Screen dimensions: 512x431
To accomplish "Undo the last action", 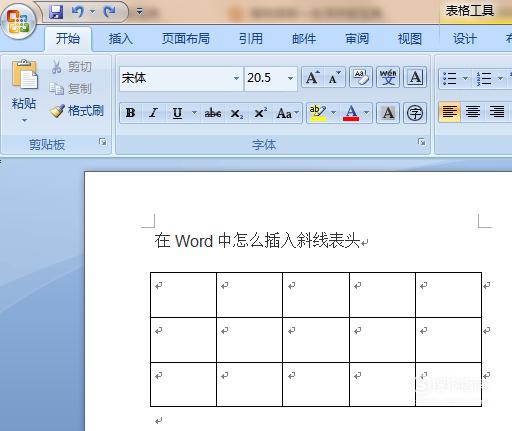I will [78, 12].
